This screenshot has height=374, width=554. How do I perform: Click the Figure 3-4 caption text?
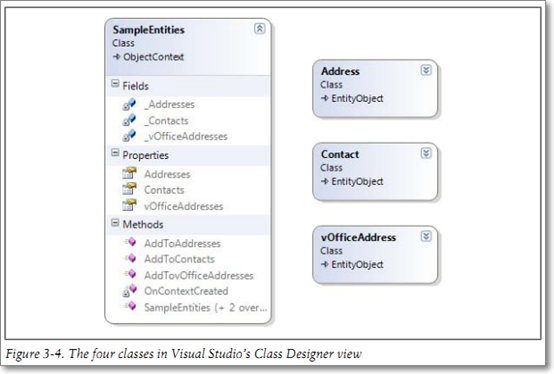point(183,354)
